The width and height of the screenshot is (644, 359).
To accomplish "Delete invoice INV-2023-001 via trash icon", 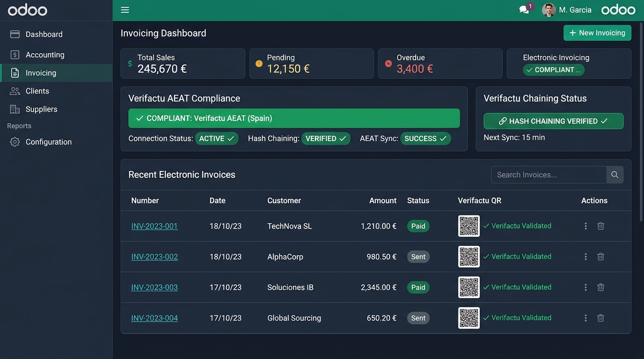I will 601,226.
